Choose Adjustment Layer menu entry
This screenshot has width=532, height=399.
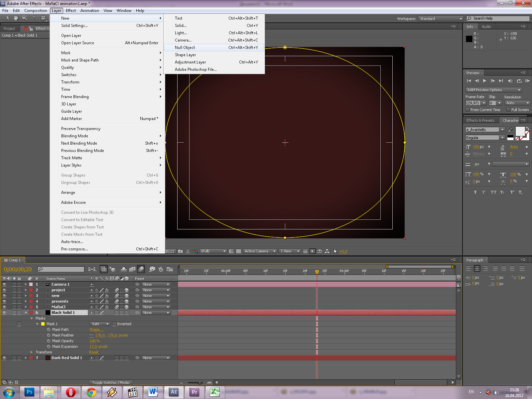tap(214, 62)
